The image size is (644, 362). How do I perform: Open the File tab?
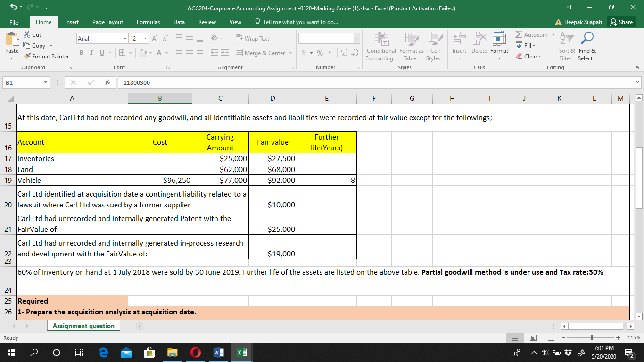pyautogui.click(x=14, y=22)
